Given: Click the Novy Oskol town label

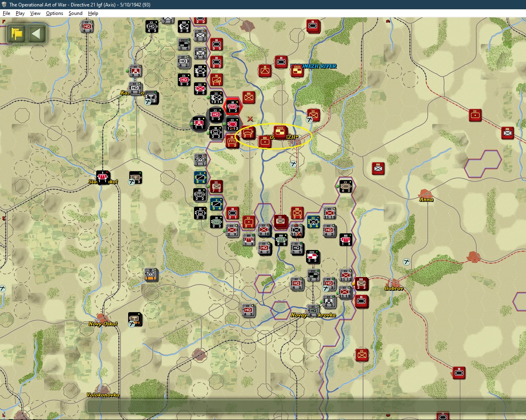Looking at the screenshot, I should click(103, 324).
